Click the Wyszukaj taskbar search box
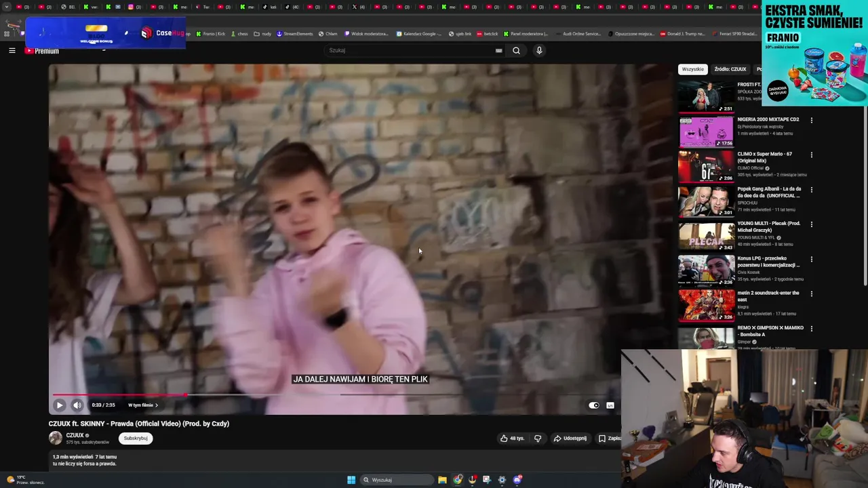Screen dimensions: 868x488 click(397, 480)
